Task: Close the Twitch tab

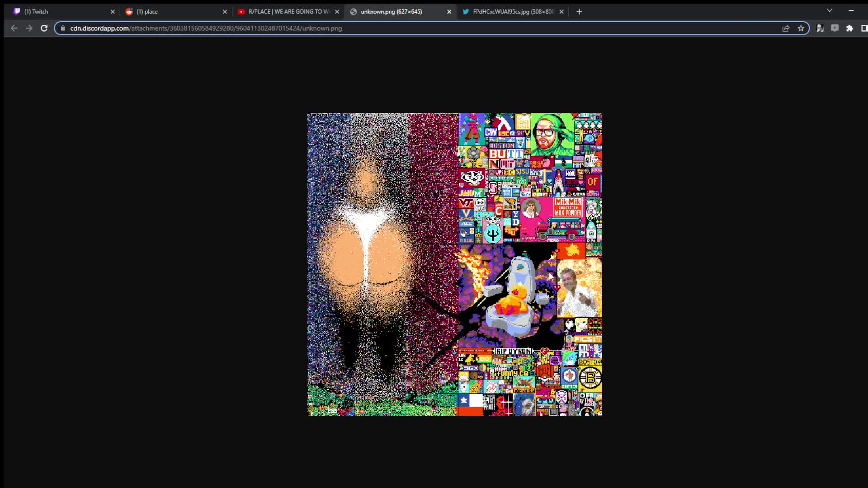Action: 113,12
